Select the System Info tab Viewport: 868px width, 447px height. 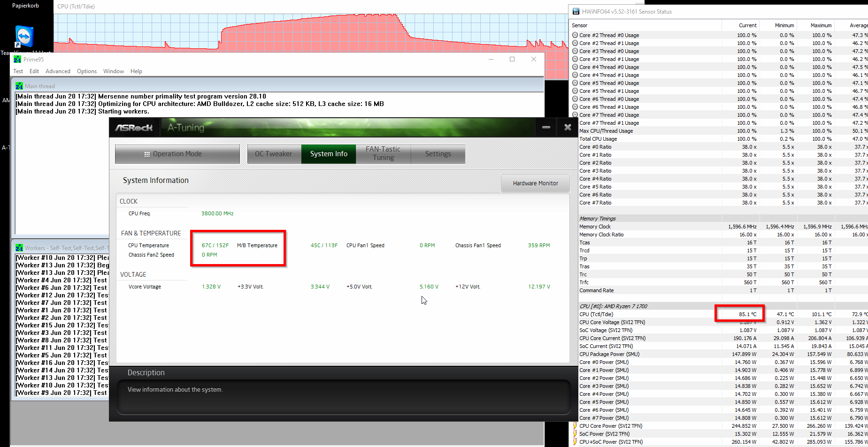click(x=329, y=154)
